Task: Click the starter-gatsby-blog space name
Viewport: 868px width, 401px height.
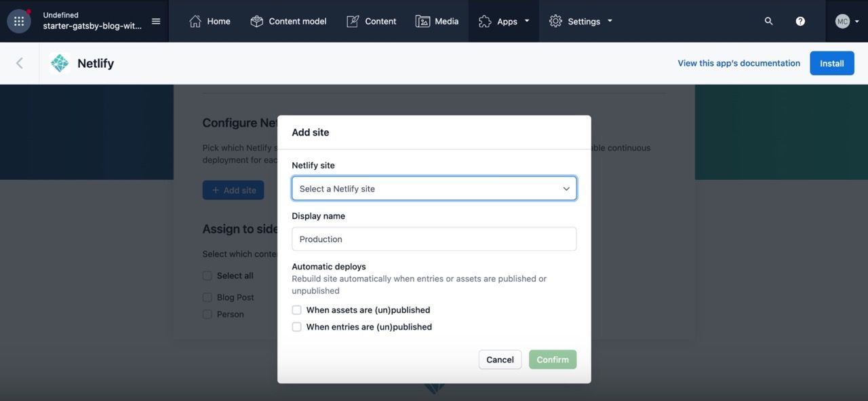Action: 92,26
